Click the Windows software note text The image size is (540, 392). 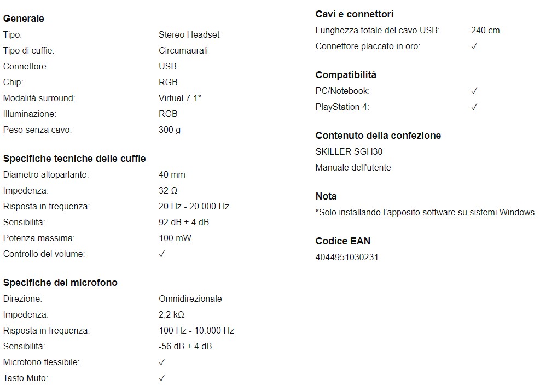pos(425,212)
